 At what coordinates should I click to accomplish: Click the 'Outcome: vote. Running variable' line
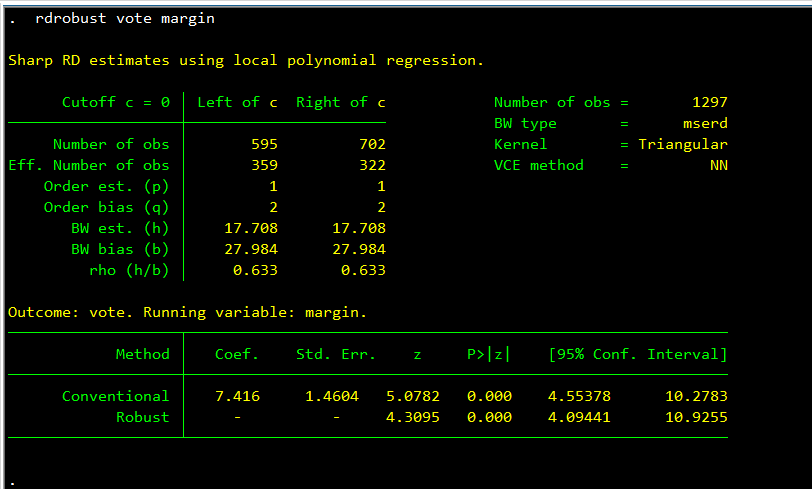click(x=187, y=312)
